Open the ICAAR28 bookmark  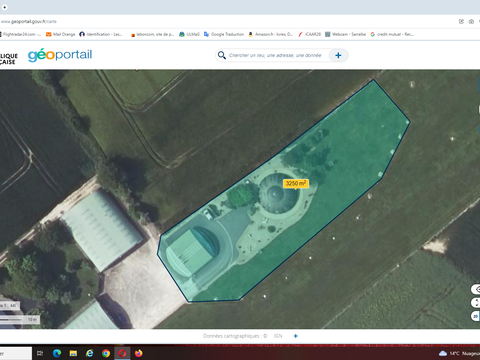coord(309,34)
